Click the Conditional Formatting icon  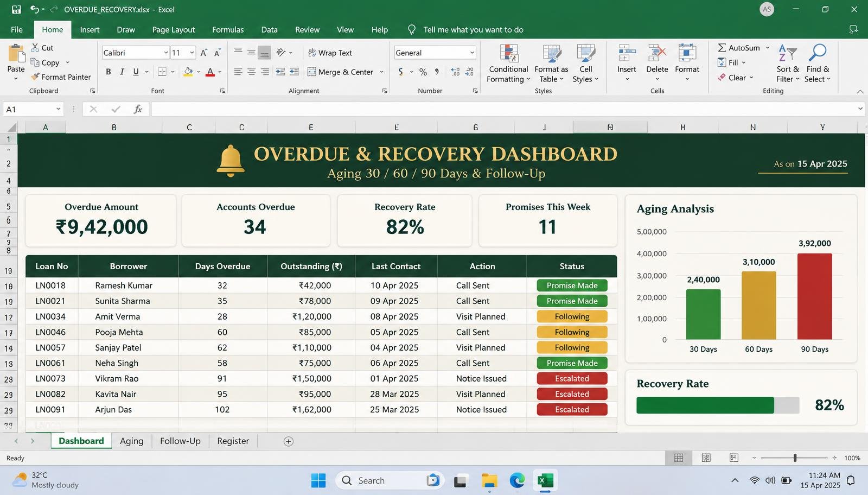pos(509,54)
